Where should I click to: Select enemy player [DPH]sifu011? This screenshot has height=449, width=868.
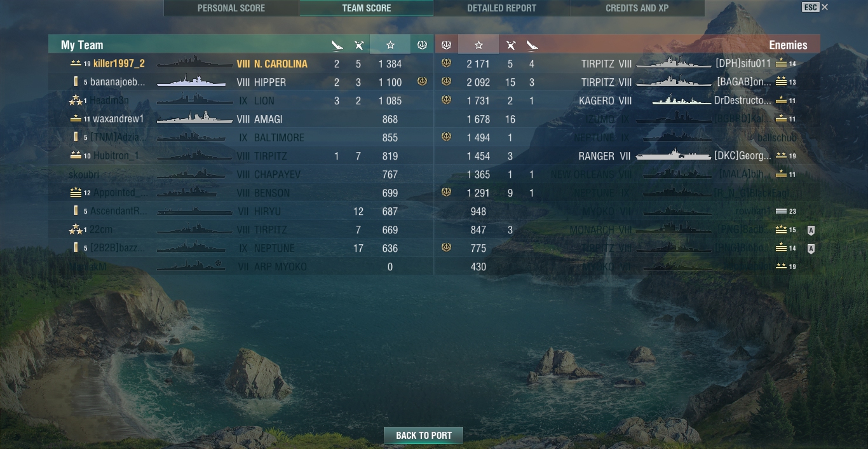point(743,64)
